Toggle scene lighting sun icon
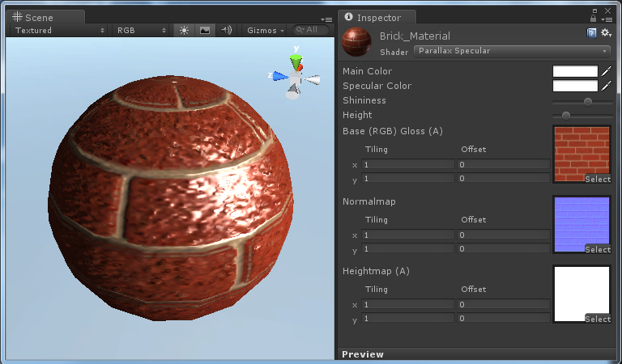The height and width of the screenshot is (364, 622). [x=184, y=30]
